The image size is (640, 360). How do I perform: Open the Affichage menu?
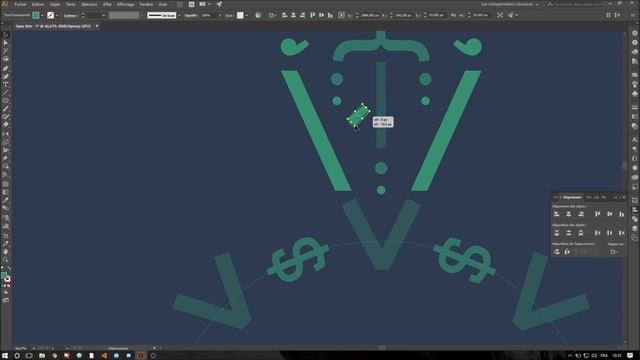click(x=125, y=4)
